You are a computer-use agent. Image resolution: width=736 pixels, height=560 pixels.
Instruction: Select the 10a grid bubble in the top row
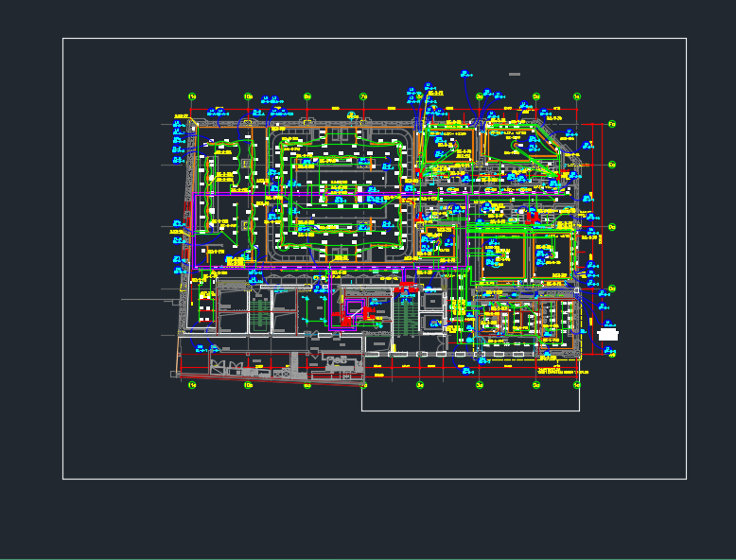248,96
